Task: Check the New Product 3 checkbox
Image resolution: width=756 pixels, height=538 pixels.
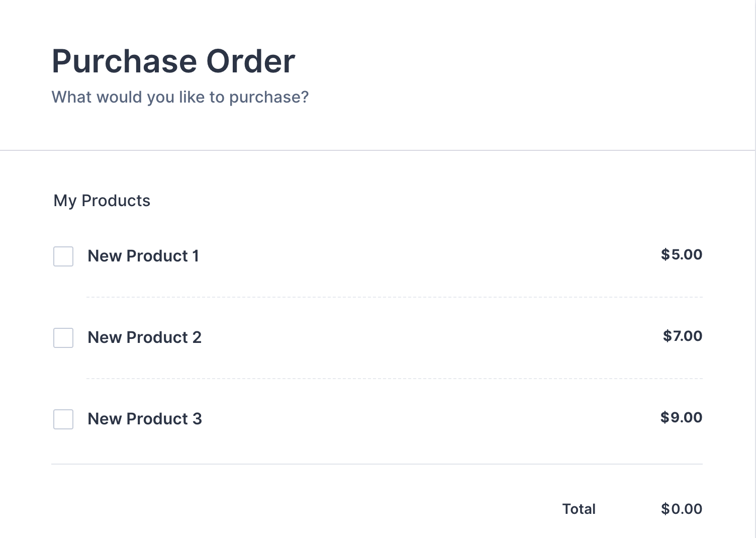Action: [x=63, y=420]
